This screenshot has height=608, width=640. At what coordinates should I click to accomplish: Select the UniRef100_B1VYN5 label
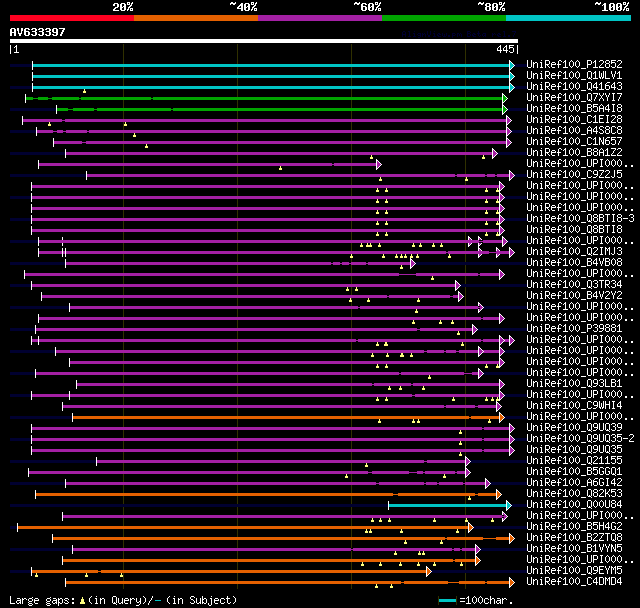[574, 549]
